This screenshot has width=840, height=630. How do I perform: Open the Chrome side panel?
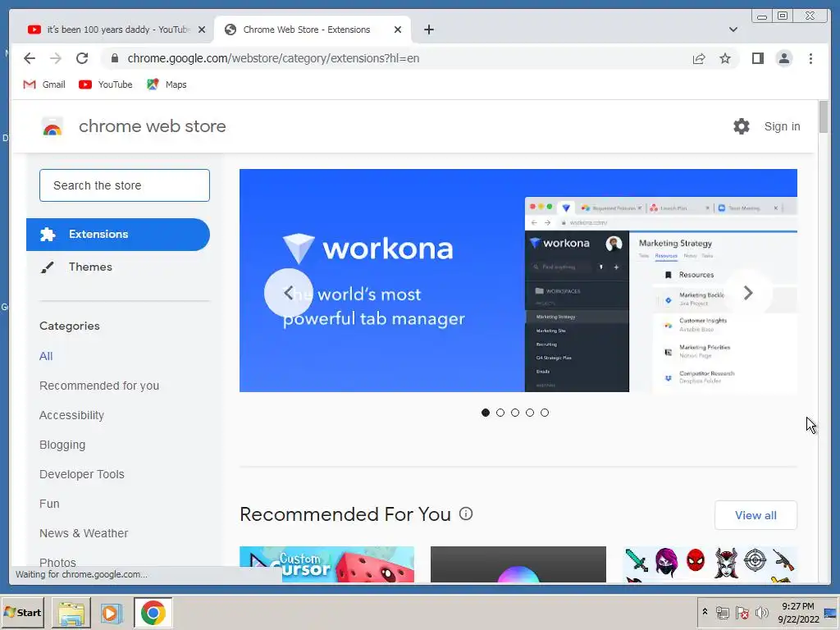pyautogui.click(x=757, y=58)
